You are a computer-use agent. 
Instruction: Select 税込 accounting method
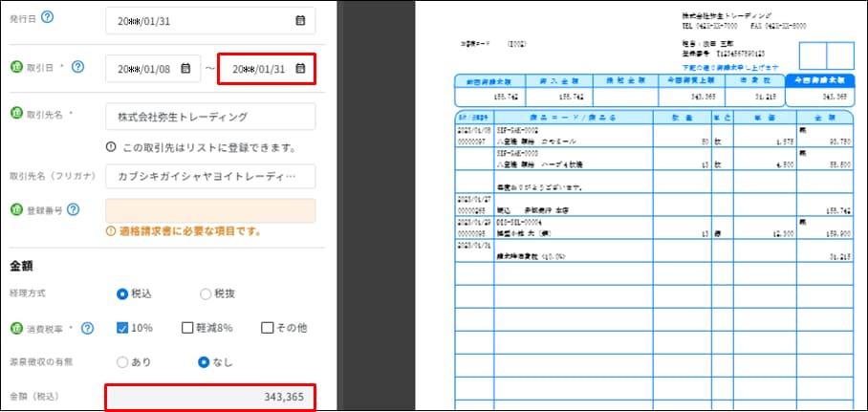[x=122, y=294]
